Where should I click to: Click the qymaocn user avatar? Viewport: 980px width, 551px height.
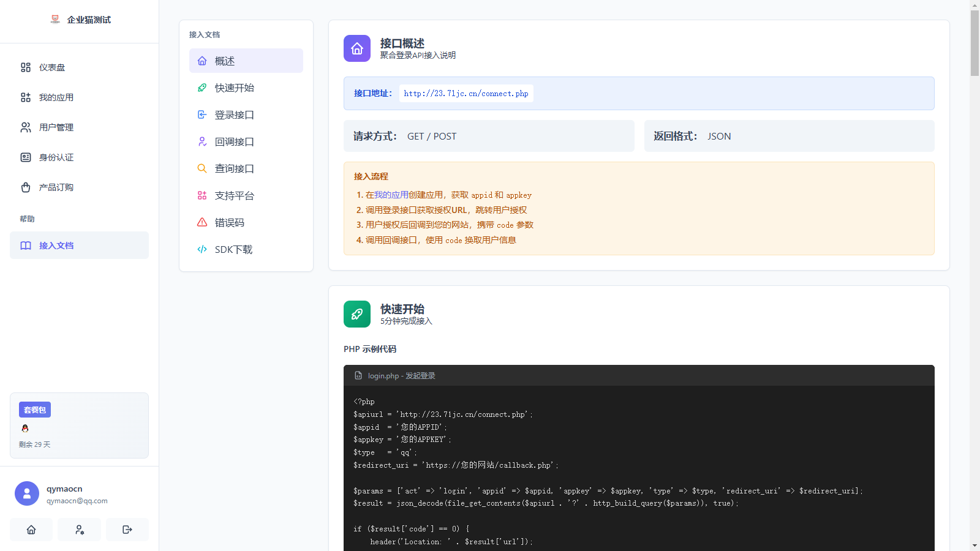[x=27, y=493]
